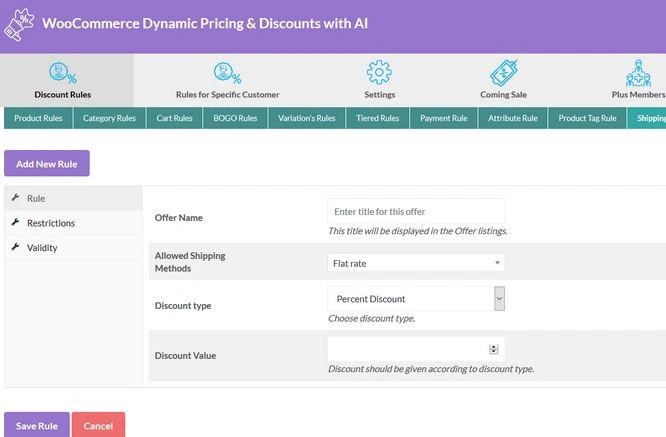Click the plugin megaphone logo icon
Screen dimensions: 666x437
pos(20,26)
